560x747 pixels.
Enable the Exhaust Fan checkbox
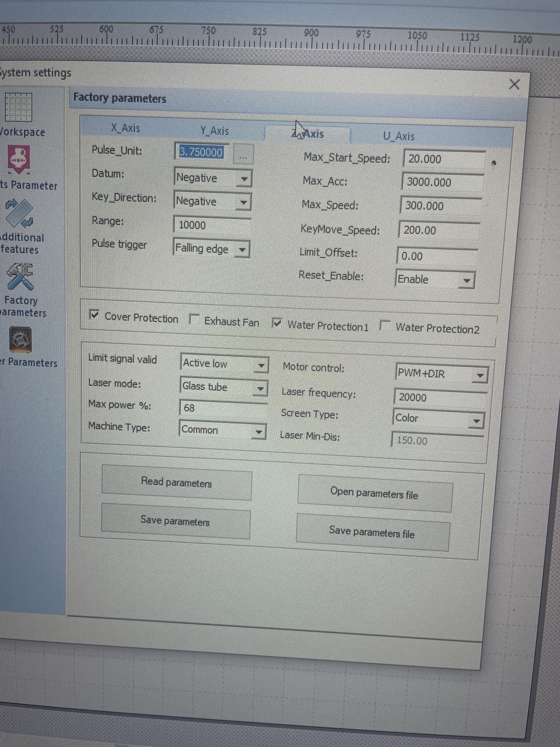194,319
